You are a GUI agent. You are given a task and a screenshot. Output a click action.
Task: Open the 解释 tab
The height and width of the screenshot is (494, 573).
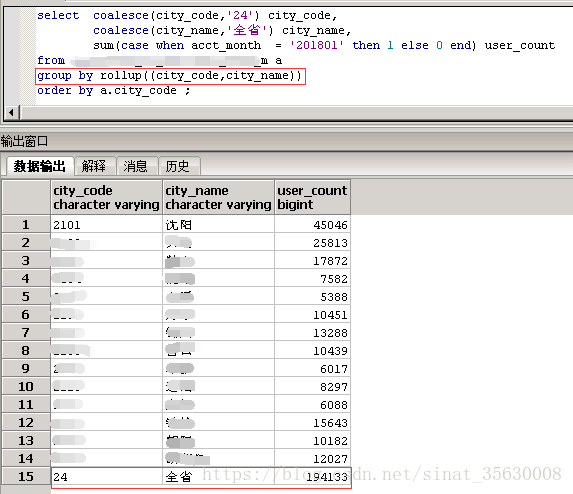pos(94,166)
